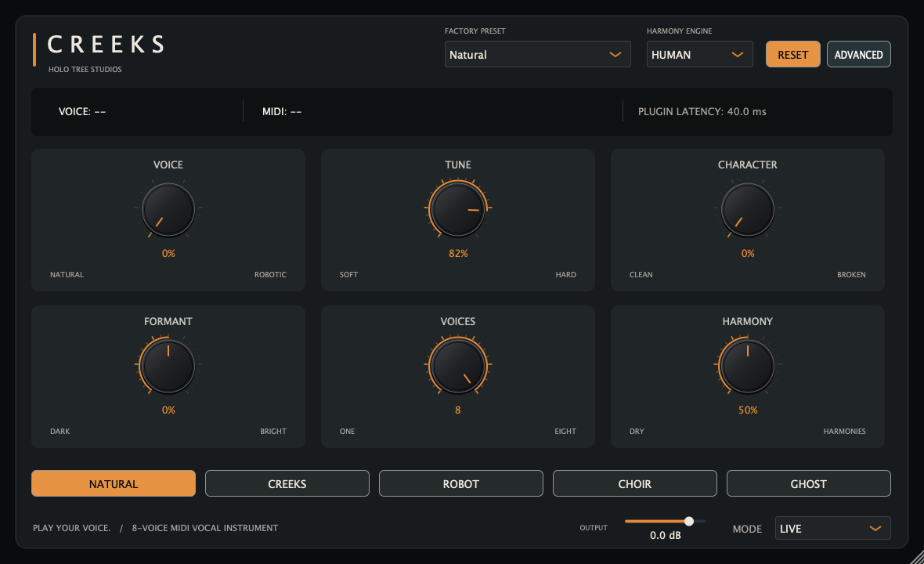
Task: Click the ONE label in VOICES panel
Action: 347,432
